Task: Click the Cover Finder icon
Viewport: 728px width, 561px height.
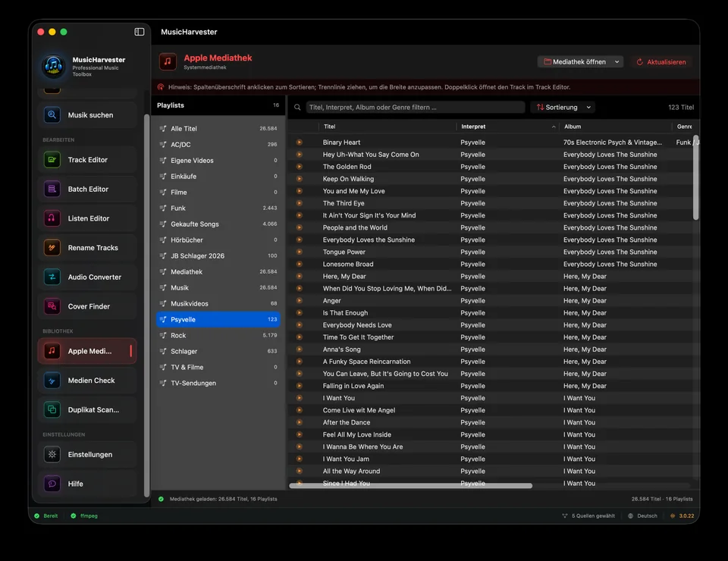Action: [52, 306]
